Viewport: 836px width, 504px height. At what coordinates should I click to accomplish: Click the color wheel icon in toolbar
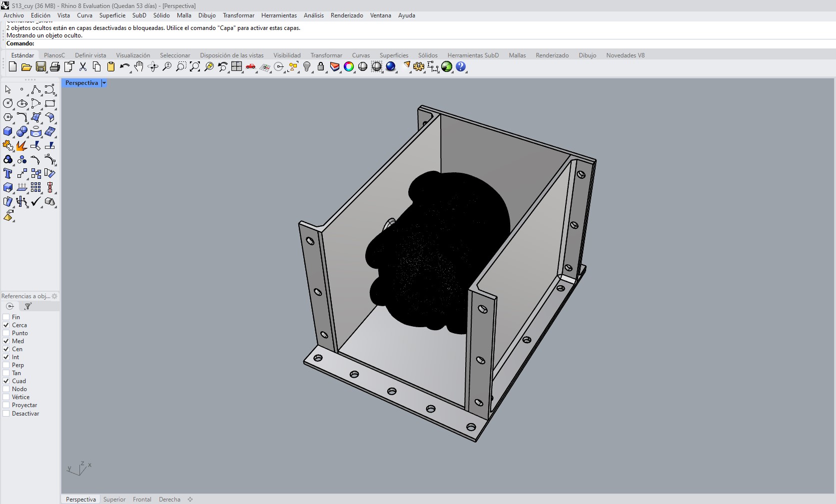(x=349, y=66)
